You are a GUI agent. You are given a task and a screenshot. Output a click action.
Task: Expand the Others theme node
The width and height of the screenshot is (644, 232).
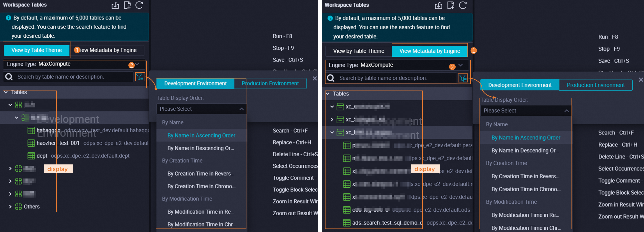tap(10, 207)
